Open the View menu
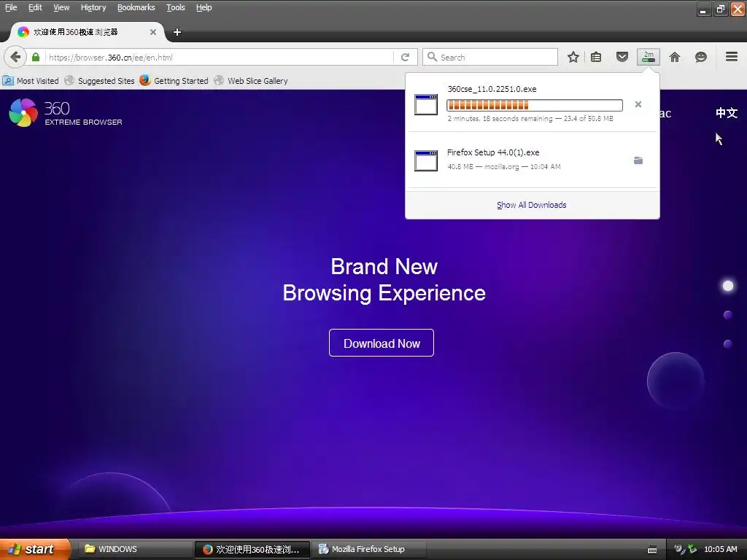The image size is (747, 560). pyautogui.click(x=61, y=7)
